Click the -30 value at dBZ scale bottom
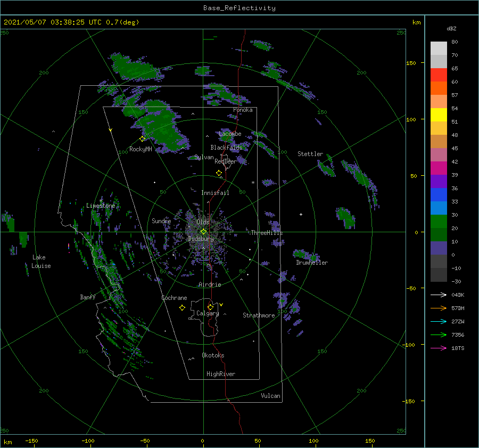Screen dimensions: 479x448 coord(456,281)
